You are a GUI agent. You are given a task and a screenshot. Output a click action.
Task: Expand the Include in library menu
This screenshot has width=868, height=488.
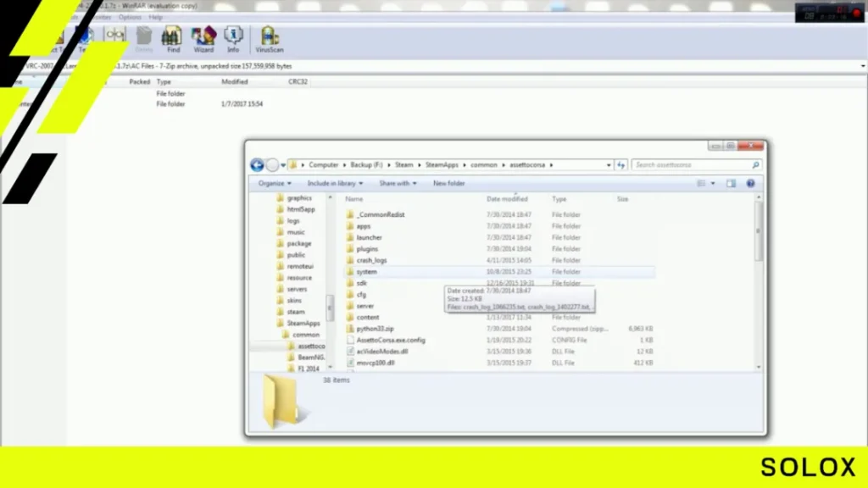point(335,183)
